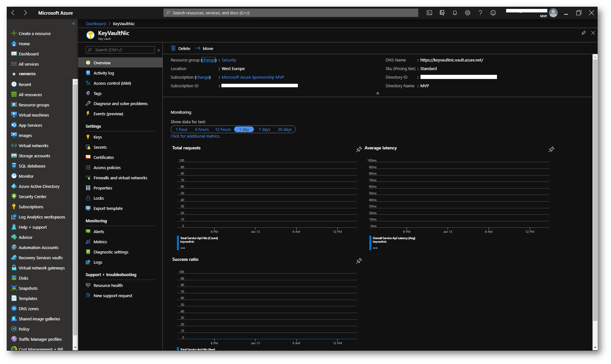The height and width of the screenshot is (364, 611).
Task: Go back with the navigation arrow
Action: [x=13, y=13]
